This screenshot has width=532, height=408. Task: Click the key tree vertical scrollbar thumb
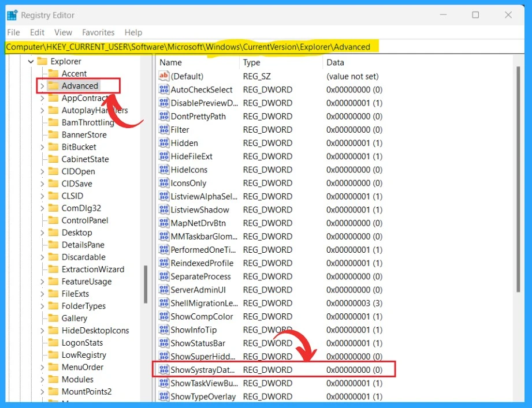[x=146, y=284]
